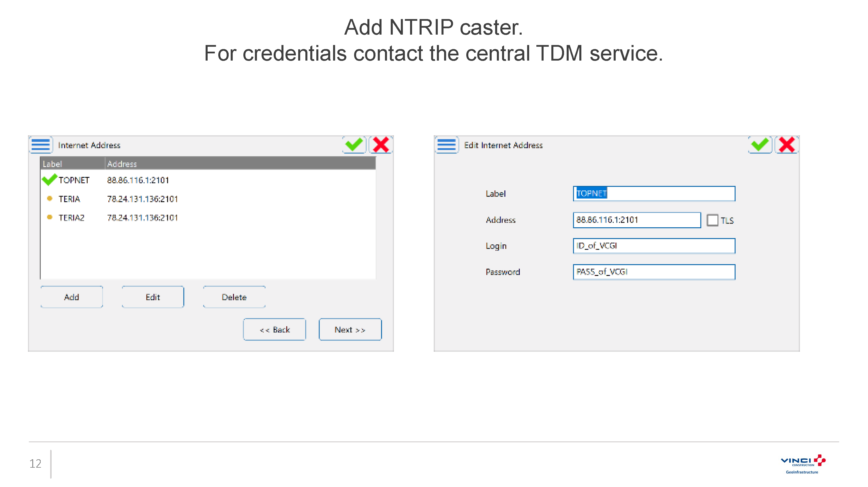Select the TERIA2 label in list
The image size is (868, 487).
(72, 218)
